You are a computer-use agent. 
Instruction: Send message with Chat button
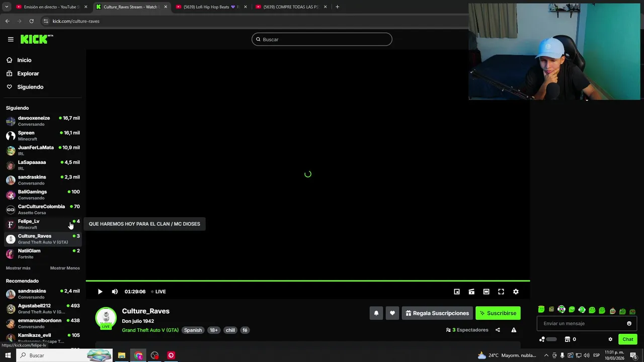(x=628, y=339)
